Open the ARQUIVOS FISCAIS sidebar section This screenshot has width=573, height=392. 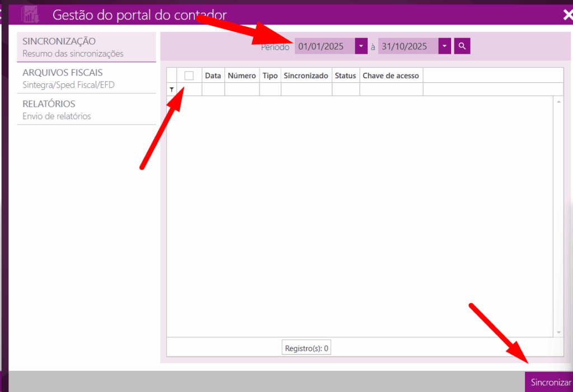click(x=86, y=78)
